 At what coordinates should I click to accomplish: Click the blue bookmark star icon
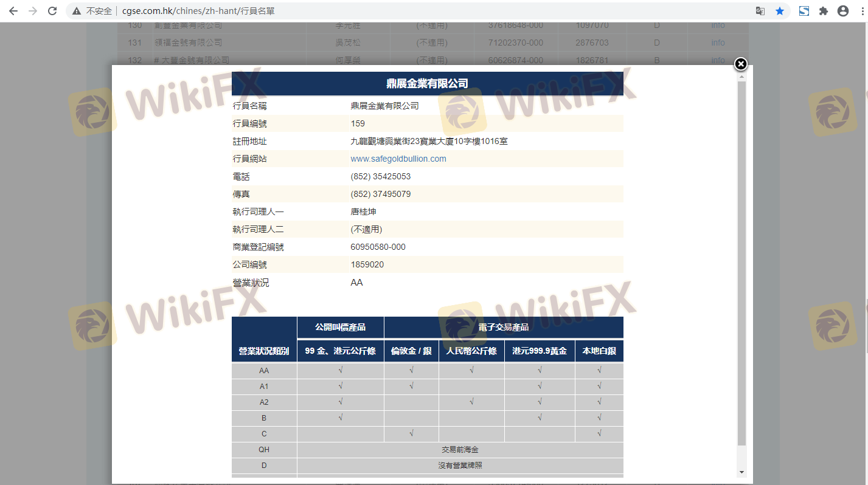780,11
